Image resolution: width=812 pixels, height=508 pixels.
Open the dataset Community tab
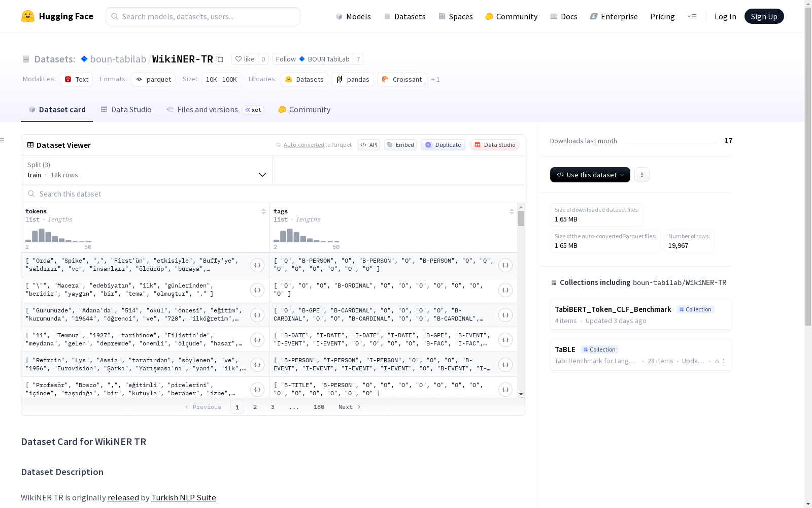pos(304,110)
